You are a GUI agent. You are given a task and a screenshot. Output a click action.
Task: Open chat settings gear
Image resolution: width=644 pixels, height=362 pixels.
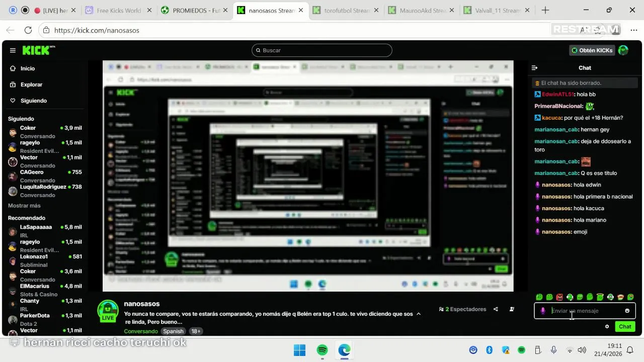[x=607, y=326]
